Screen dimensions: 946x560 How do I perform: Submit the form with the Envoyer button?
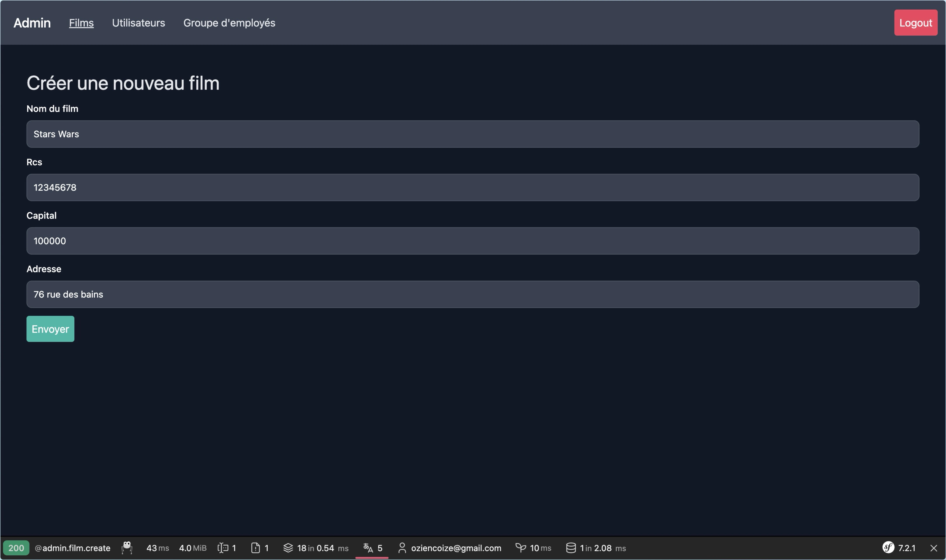click(50, 329)
